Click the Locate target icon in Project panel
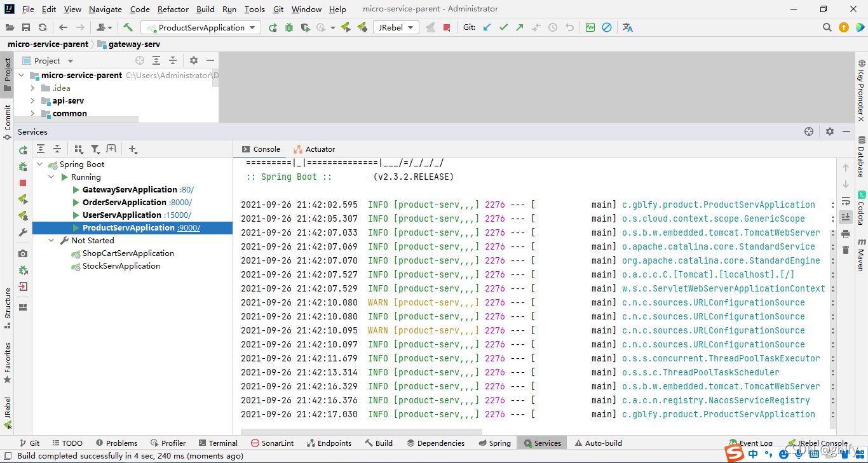Viewport: 868px width, 463px height. pyautogui.click(x=140, y=60)
